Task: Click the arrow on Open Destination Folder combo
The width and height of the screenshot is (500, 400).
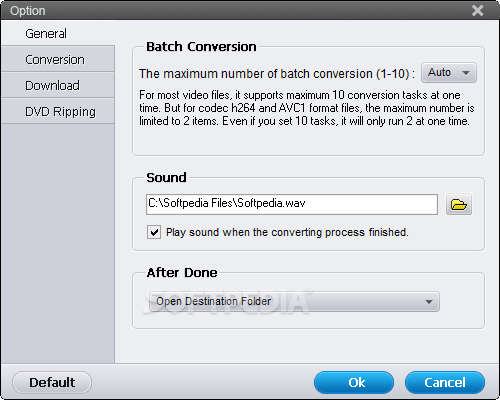Action: (429, 302)
